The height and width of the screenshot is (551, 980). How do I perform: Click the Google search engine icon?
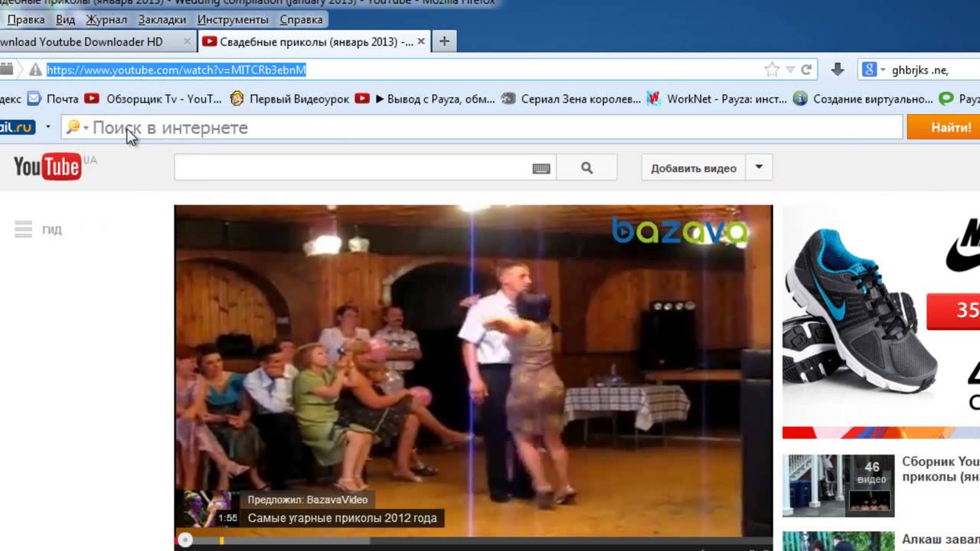click(869, 70)
